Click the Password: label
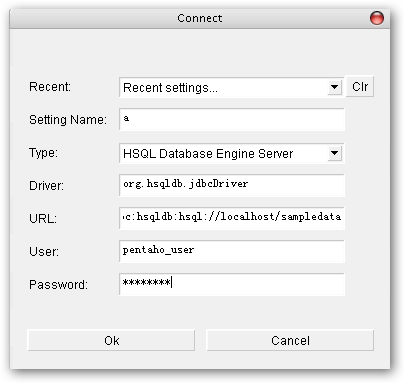404x383 pixels. coord(58,284)
